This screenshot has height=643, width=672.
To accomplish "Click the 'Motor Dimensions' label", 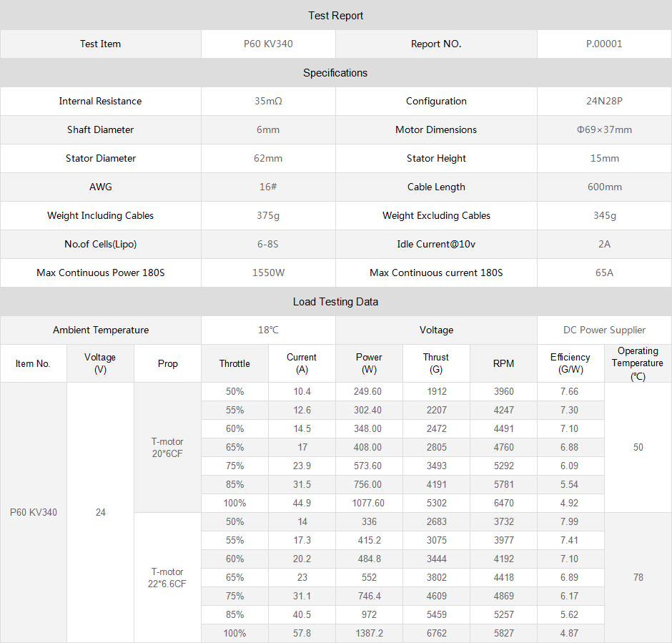I will (436, 129).
